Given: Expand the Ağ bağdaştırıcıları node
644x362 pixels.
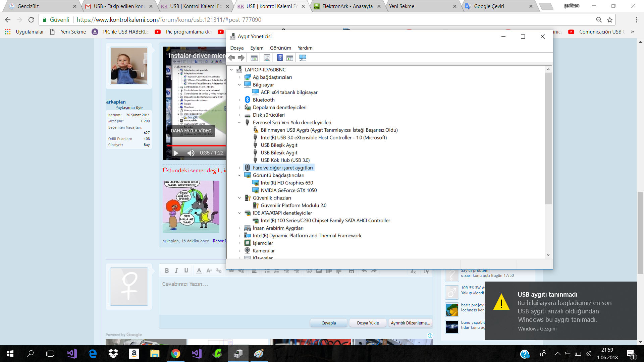Looking at the screenshot, I should pos(239,77).
